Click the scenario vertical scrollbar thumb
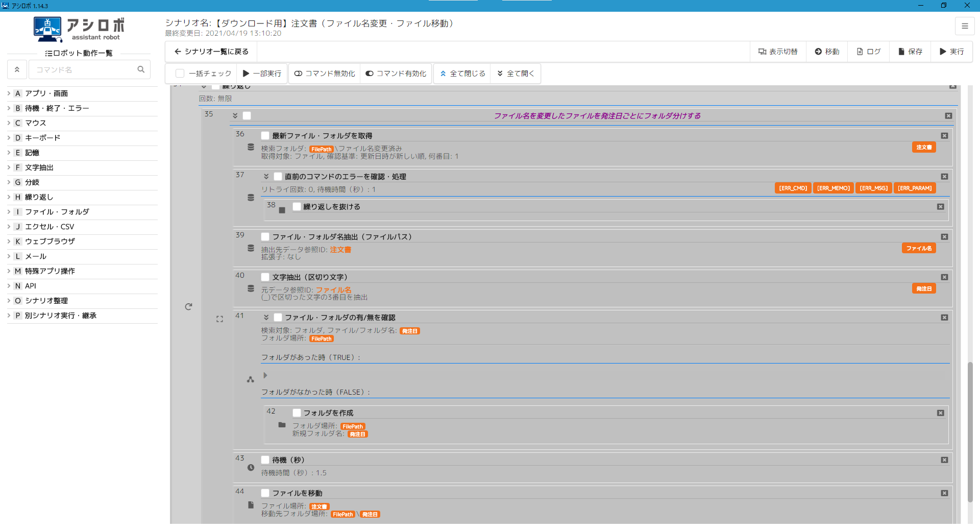The height and width of the screenshot is (531, 980). [x=970, y=432]
